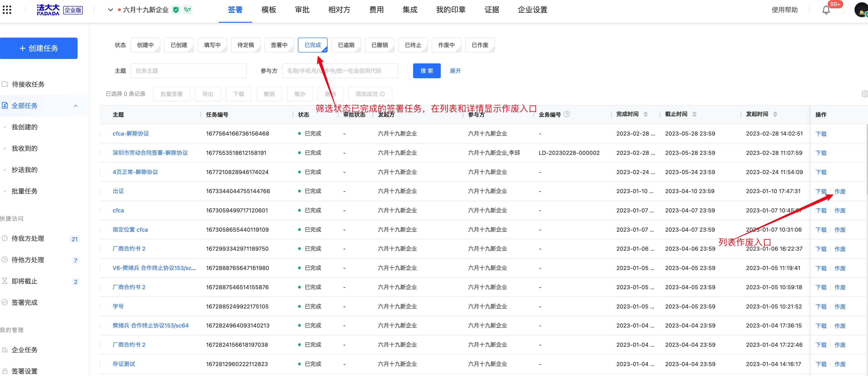Image resolution: width=868 pixels, height=376 pixels.
Task: Sort by 完成时间 column arrows
Action: [x=646, y=114]
